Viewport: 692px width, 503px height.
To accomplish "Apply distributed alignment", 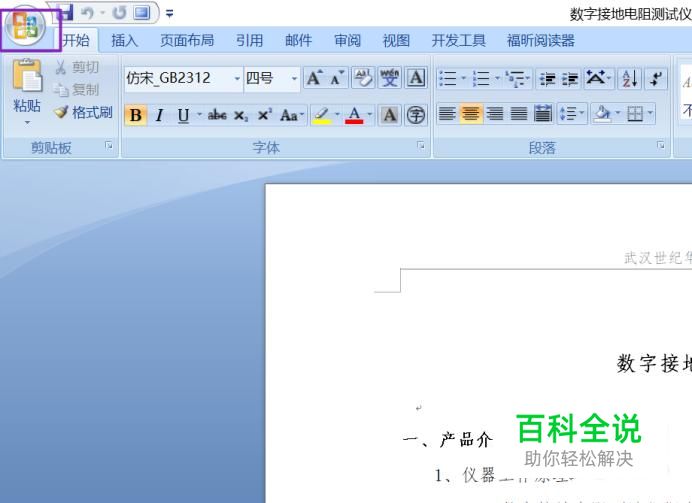I will pos(543,114).
